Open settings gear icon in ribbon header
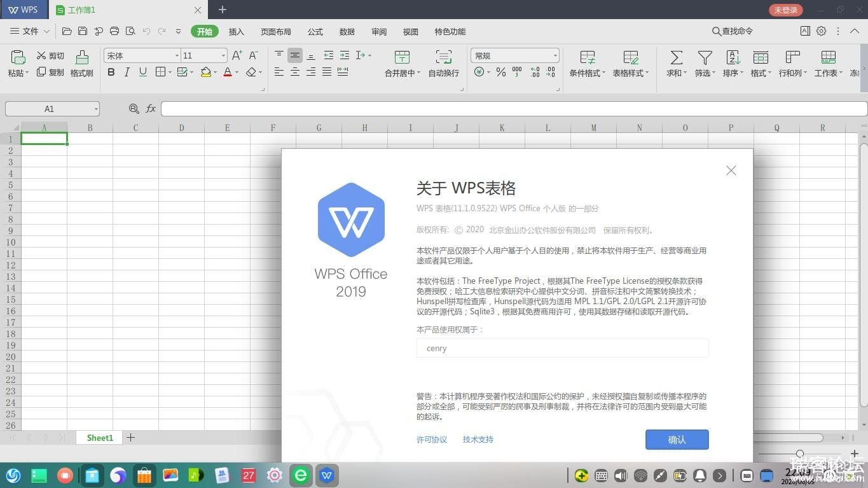 pyautogui.click(x=822, y=31)
